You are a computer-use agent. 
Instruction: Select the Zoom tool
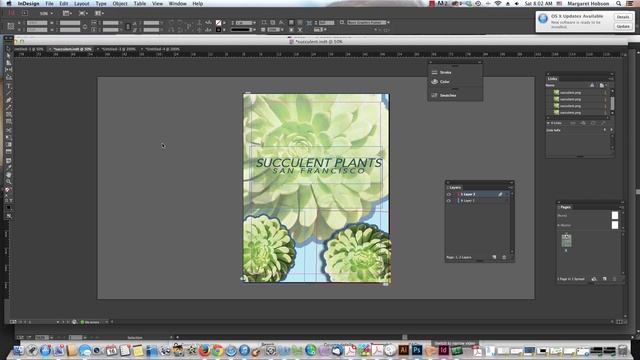pyautogui.click(x=9, y=182)
